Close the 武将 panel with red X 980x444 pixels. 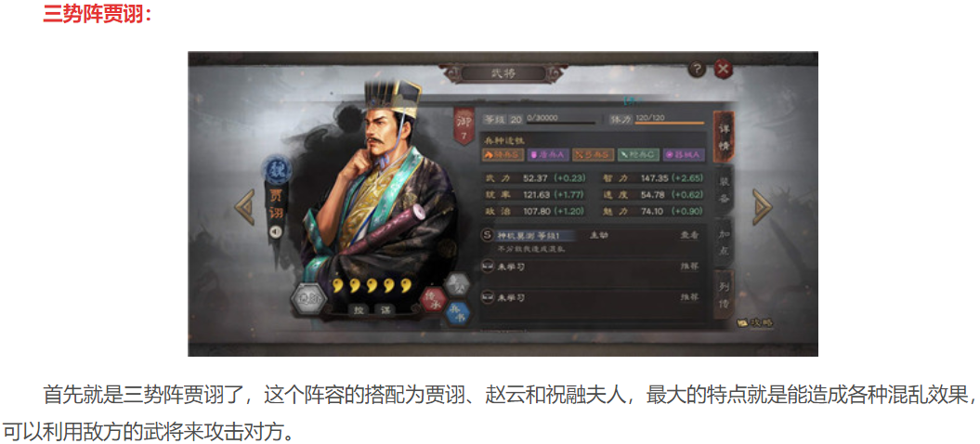(723, 68)
